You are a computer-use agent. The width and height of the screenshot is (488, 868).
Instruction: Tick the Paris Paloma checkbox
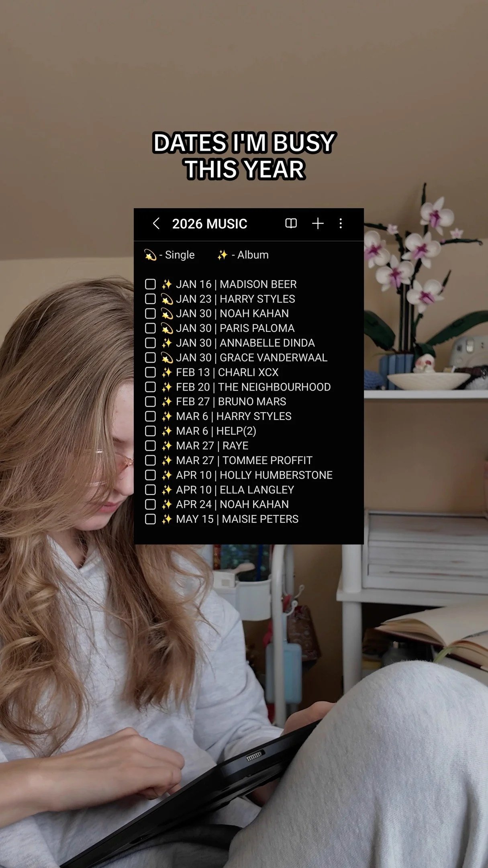click(x=150, y=328)
